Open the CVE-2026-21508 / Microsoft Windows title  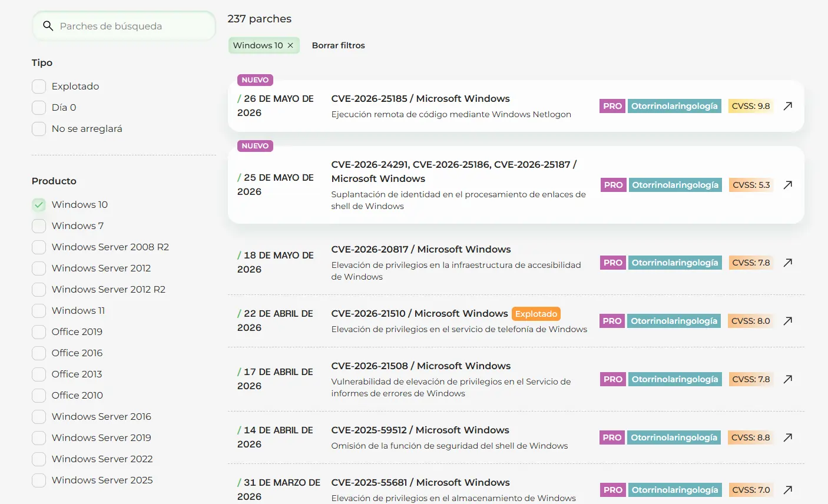421,366
